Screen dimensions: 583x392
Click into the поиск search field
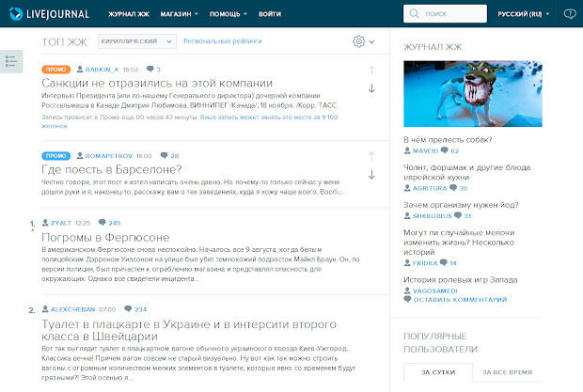point(445,14)
